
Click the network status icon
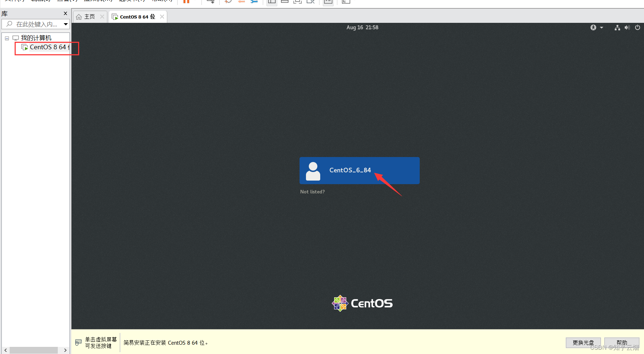pyautogui.click(x=617, y=27)
